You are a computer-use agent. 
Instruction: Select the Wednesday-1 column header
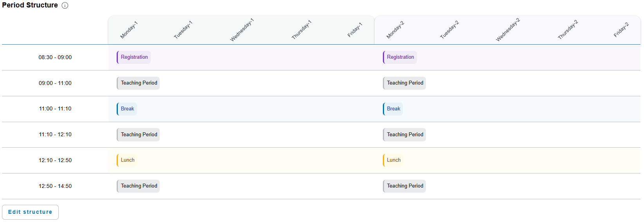(242, 30)
